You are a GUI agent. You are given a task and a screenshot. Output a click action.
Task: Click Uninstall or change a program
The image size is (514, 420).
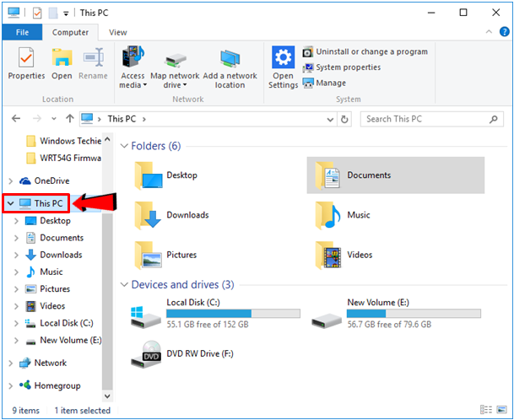click(365, 51)
